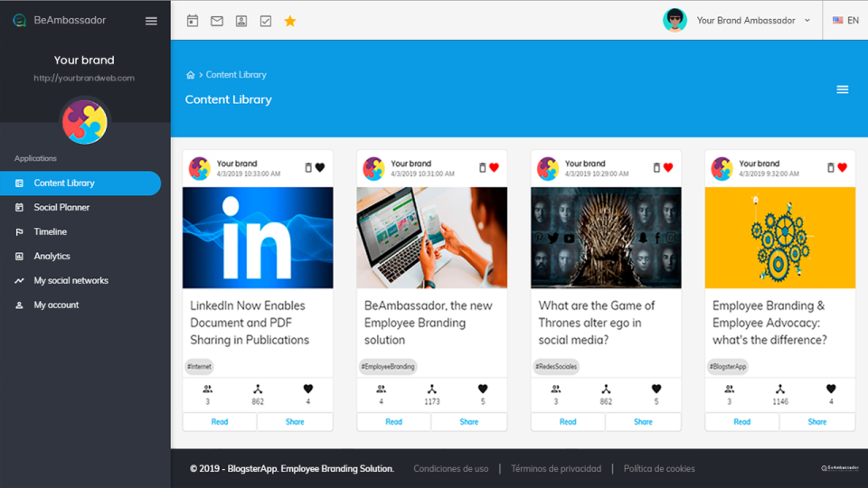Delete the Game of Thrones post
Screen dimensions: 868x488
(656, 168)
